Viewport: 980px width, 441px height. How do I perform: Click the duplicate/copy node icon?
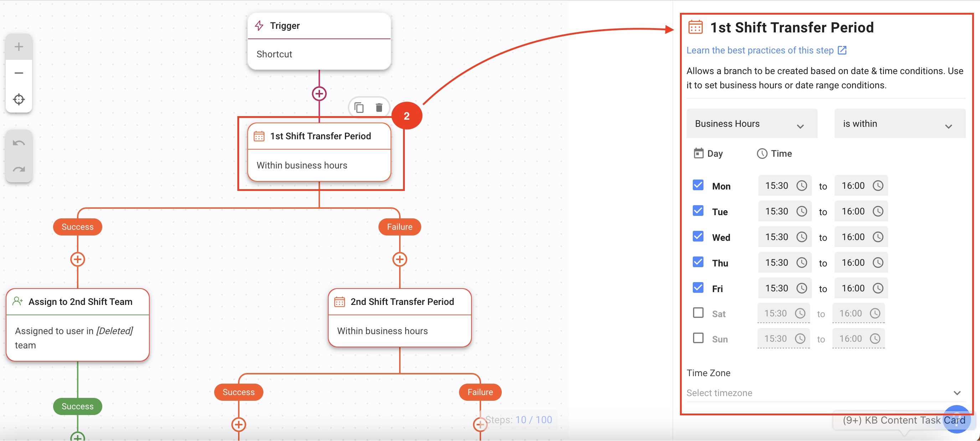coord(359,108)
